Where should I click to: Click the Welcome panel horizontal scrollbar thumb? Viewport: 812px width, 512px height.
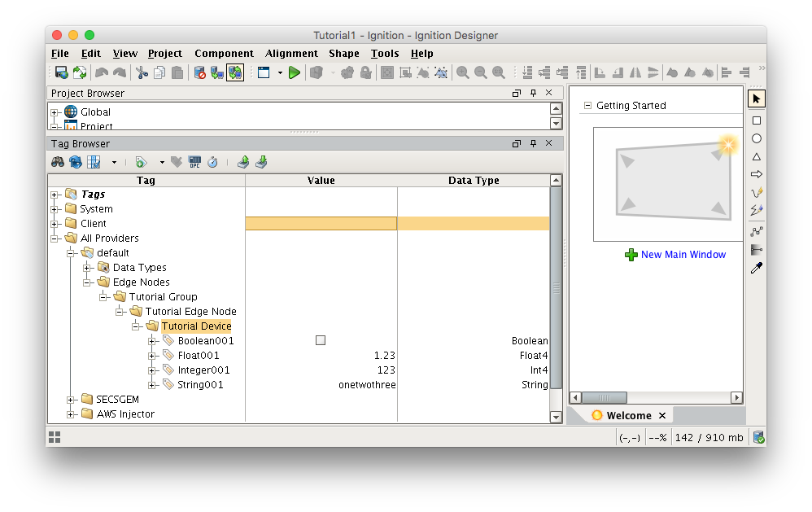[x=604, y=397]
